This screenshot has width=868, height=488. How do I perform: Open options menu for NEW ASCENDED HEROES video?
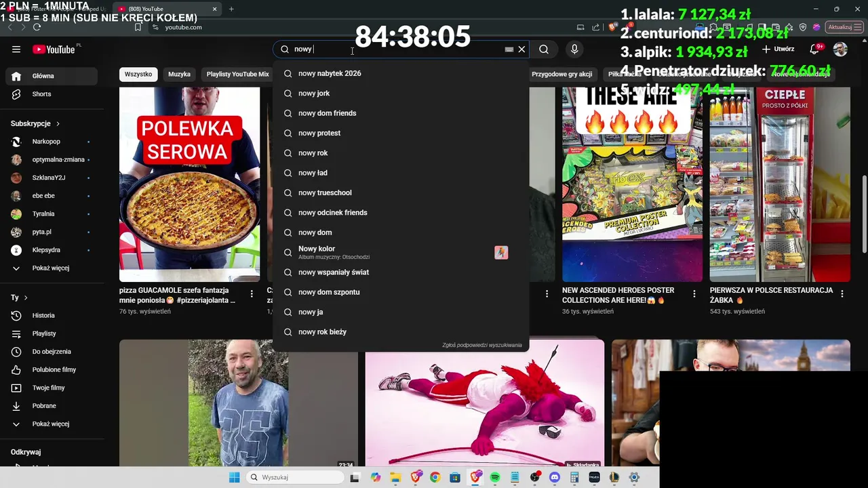coord(694,293)
